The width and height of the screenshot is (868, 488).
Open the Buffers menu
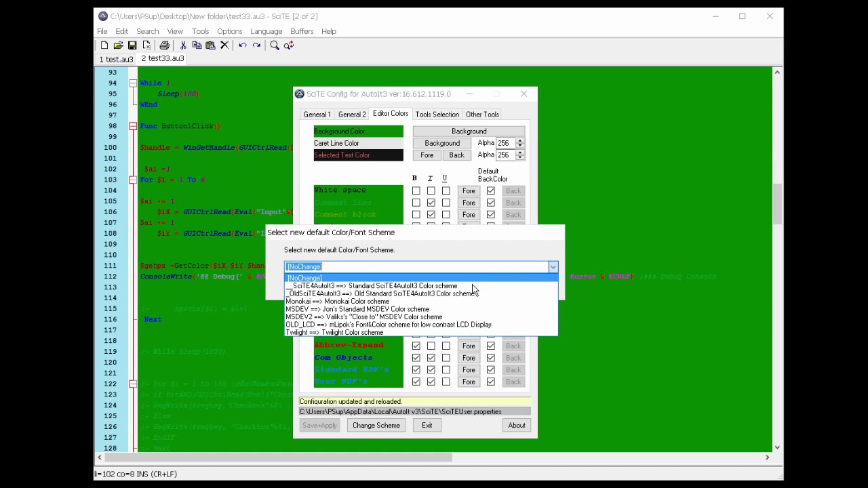point(302,31)
